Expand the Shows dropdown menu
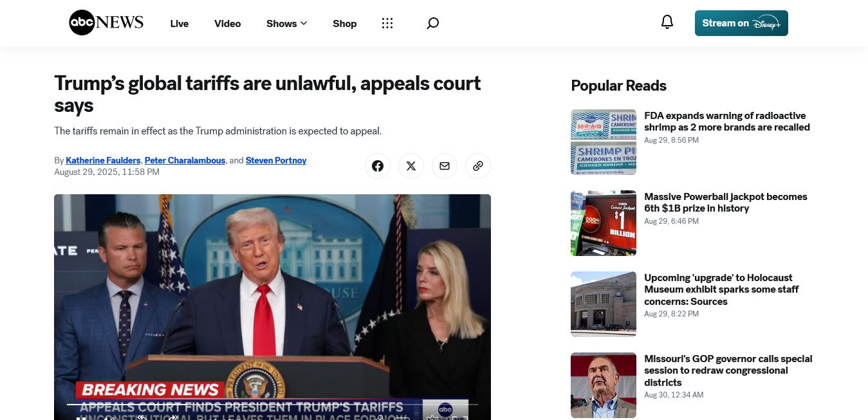 point(287,23)
